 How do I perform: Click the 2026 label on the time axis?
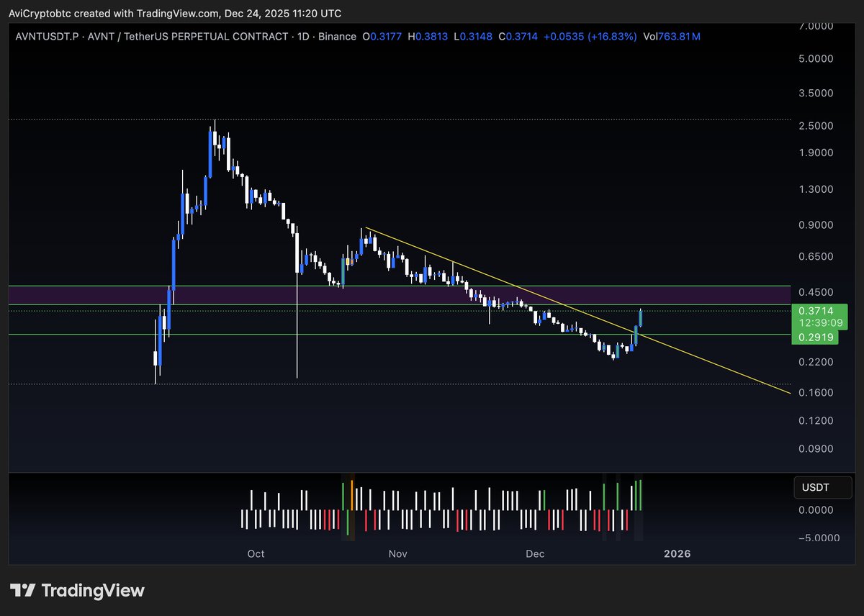(x=677, y=553)
